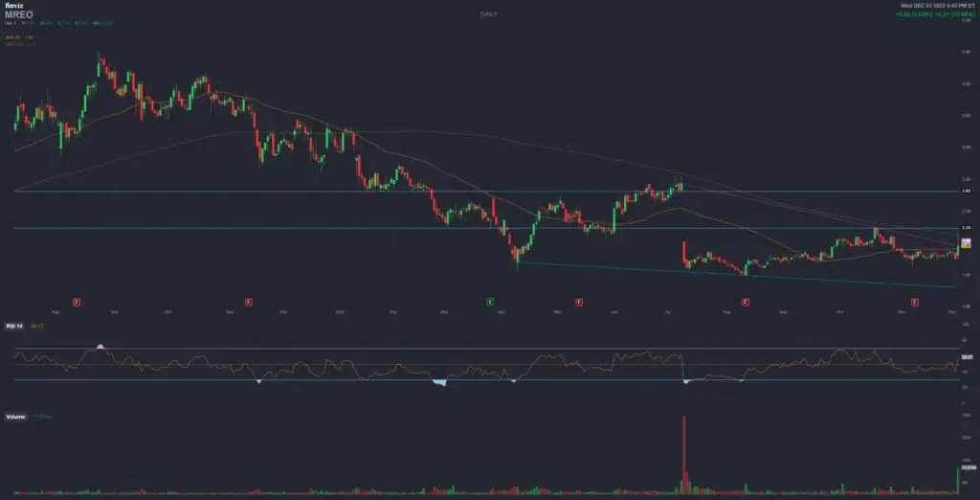Select the 2.24 horizontal line price label
Image resolution: width=980 pixels, height=500 pixels.
966,228
